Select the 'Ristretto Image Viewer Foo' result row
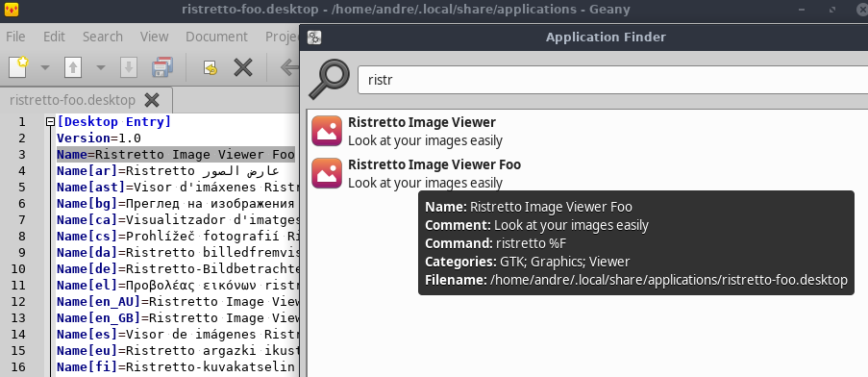Screen dimensions: 868x377 (x=586, y=173)
